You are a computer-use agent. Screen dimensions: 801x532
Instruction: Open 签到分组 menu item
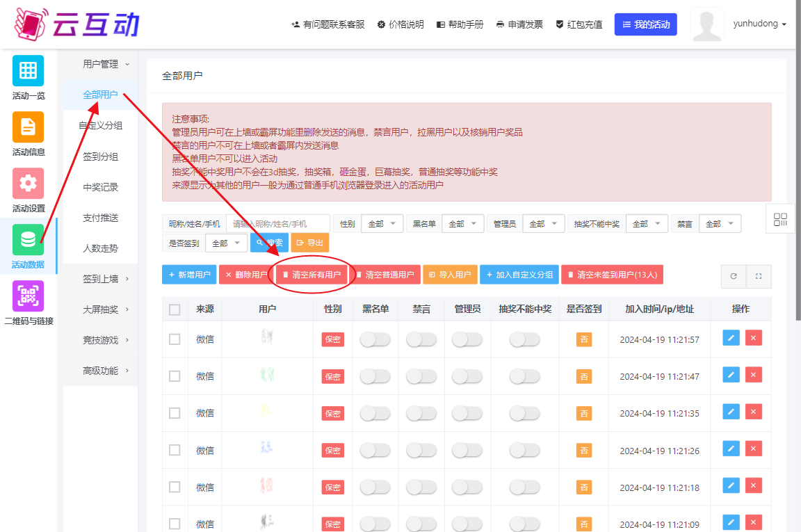point(101,156)
